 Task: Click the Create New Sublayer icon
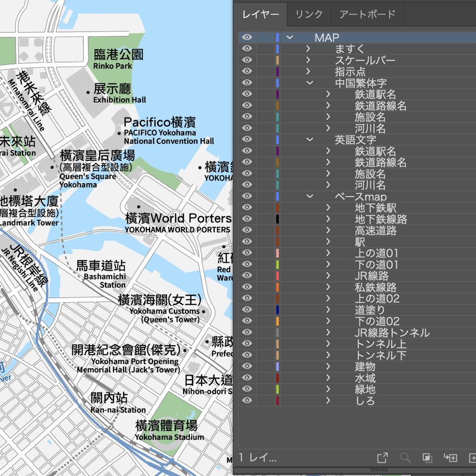point(450,457)
